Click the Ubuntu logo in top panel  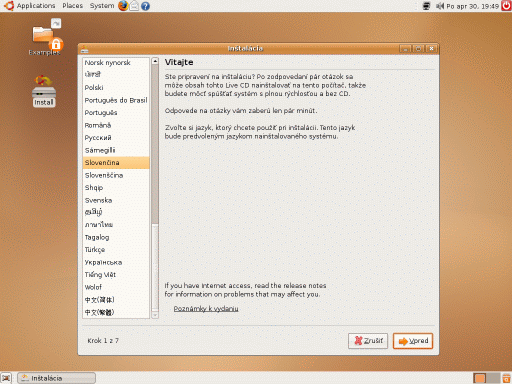coord(9,6)
